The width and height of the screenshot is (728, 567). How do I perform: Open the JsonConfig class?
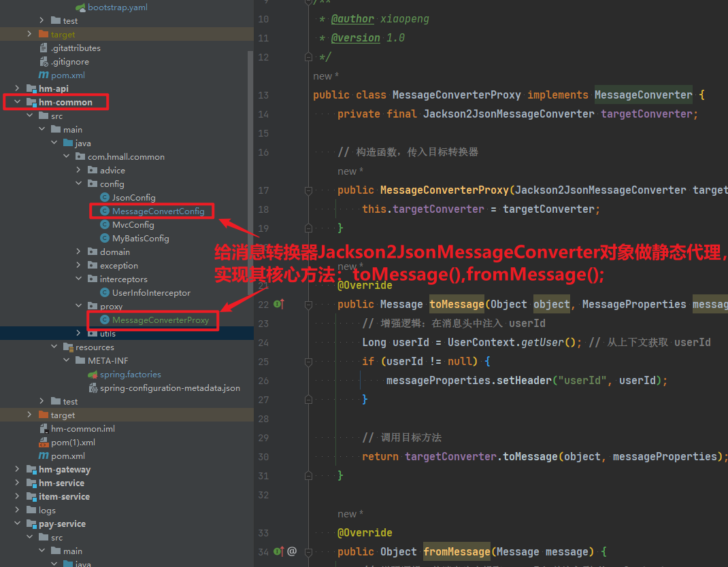(x=133, y=198)
